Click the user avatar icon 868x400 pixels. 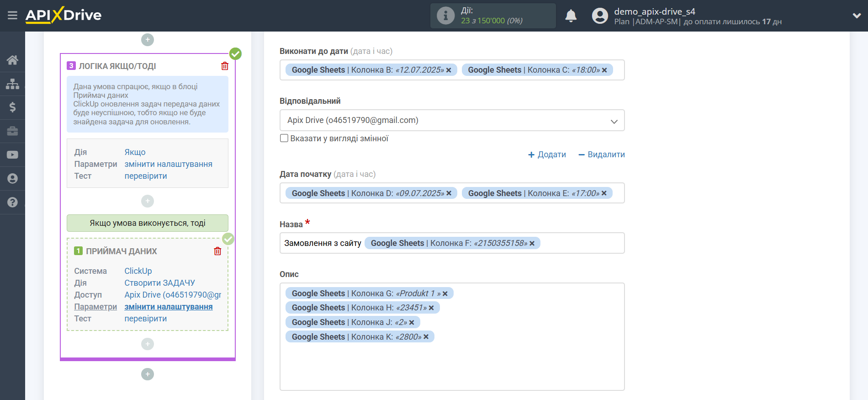pyautogui.click(x=600, y=16)
